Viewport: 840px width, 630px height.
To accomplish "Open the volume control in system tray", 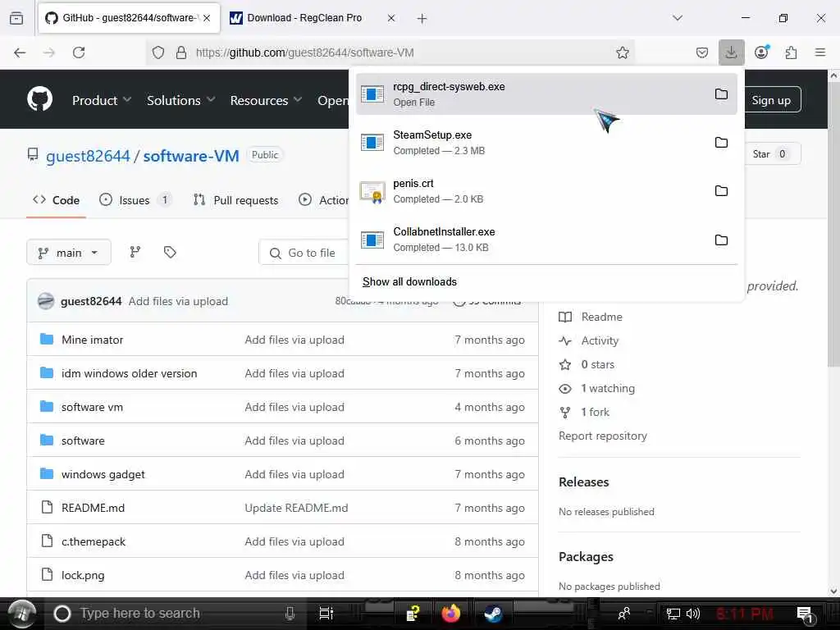I will point(692,614).
